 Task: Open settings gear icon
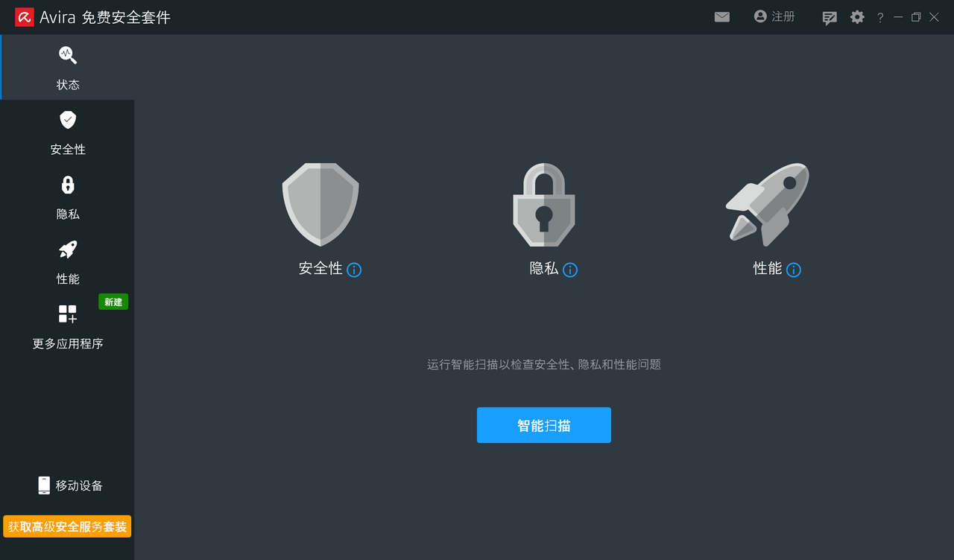(857, 17)
